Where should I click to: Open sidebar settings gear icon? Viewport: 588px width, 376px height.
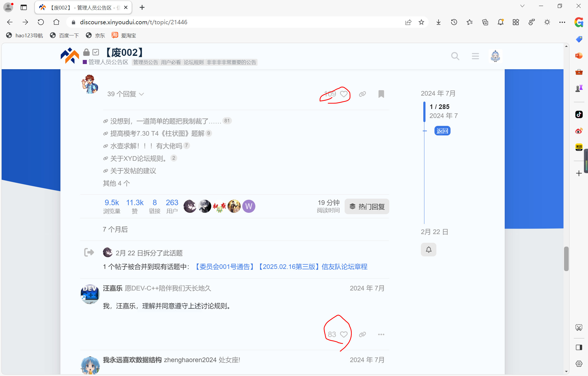pyautogui.click(x=579, y=364)
